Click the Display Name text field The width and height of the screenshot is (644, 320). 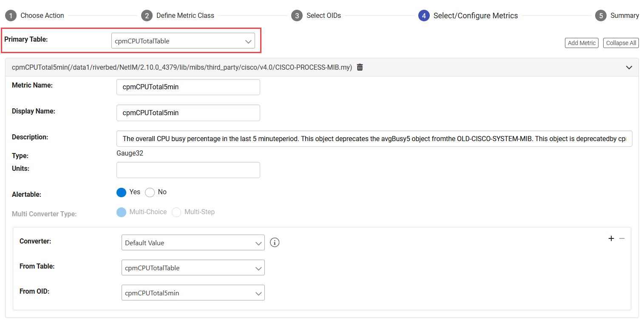[188, 113]
